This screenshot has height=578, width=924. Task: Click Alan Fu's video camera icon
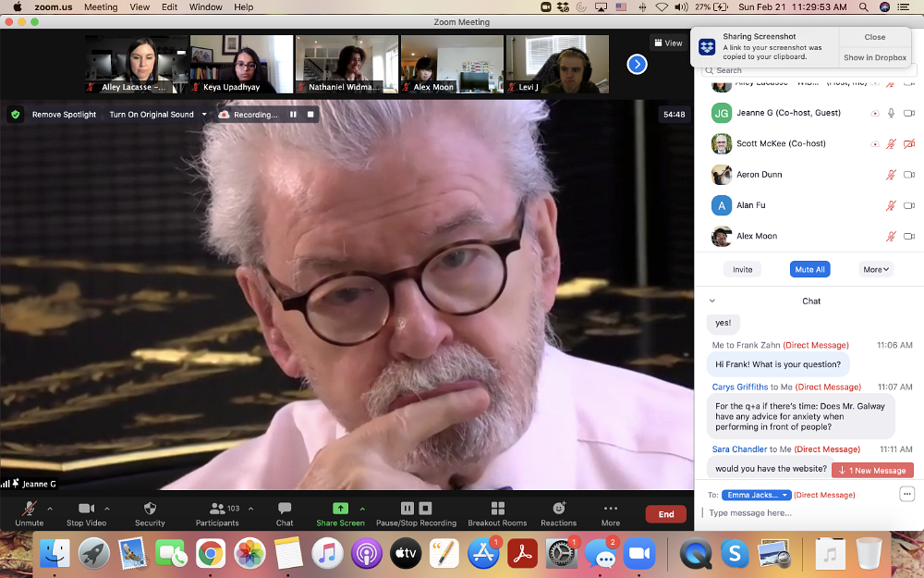[909, 205]
